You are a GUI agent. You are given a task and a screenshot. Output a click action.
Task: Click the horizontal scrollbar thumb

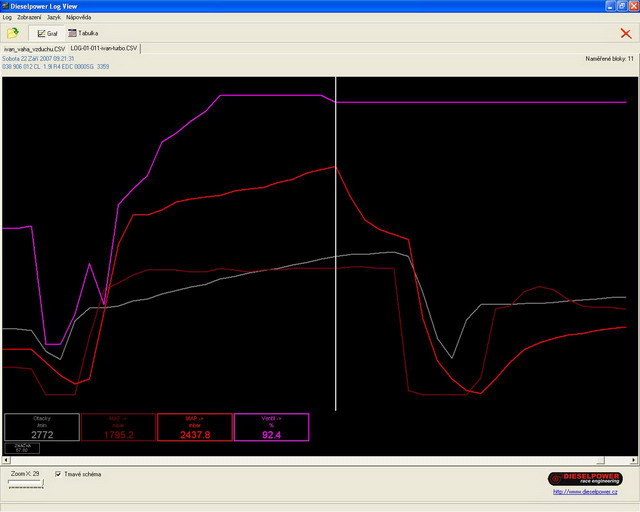pos(600,460)
